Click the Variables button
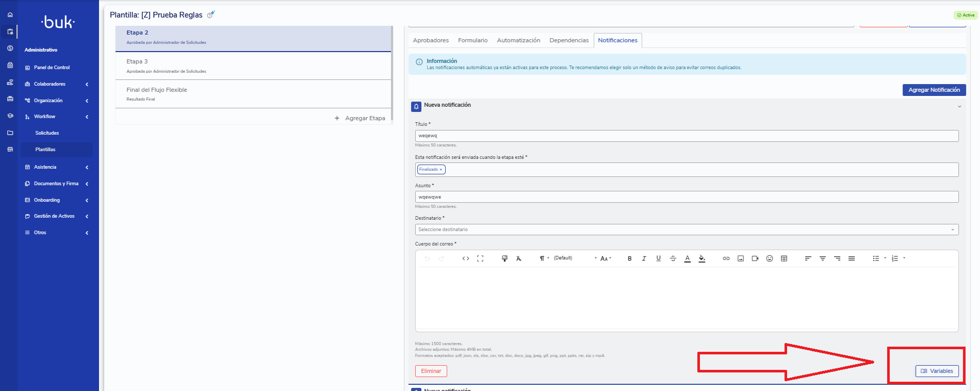 (937, 371)
